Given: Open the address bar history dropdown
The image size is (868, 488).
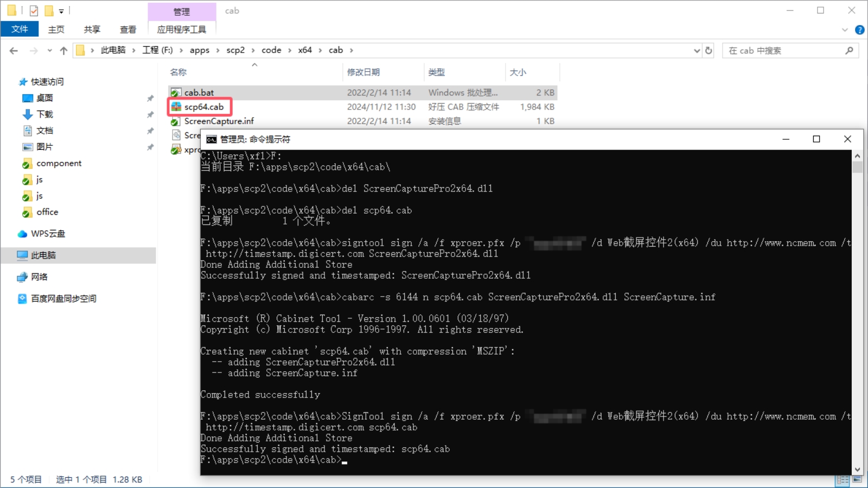Looking at the screenshot, I should coord(697,50).
